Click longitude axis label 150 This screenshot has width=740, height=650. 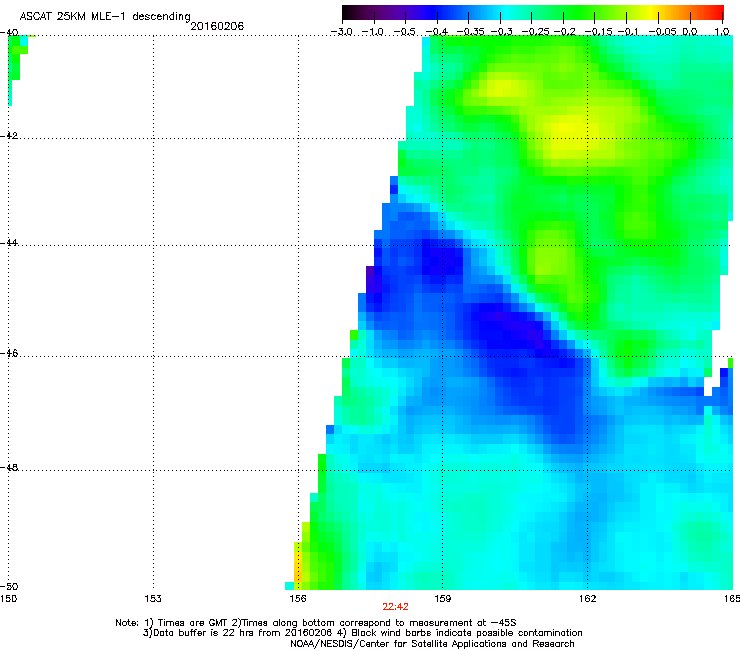[9, 599]
